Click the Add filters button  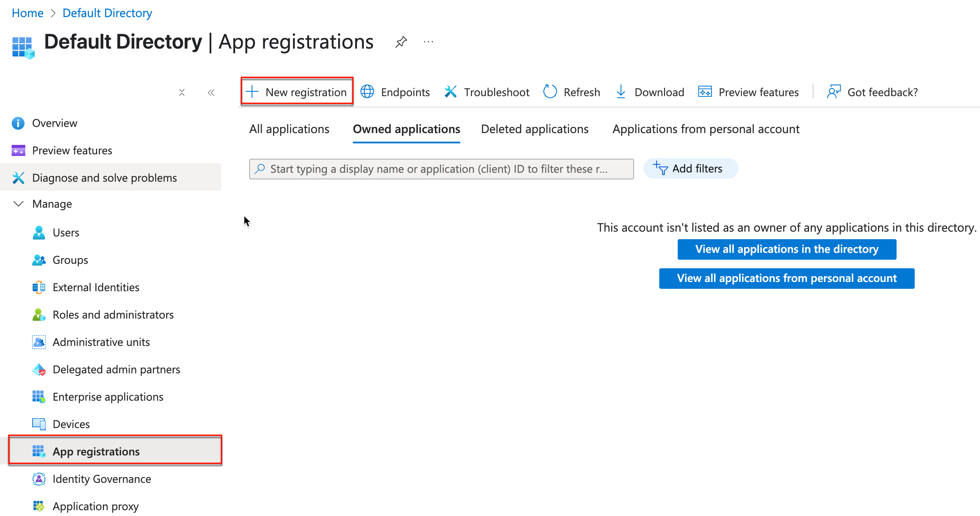point(690,169)
